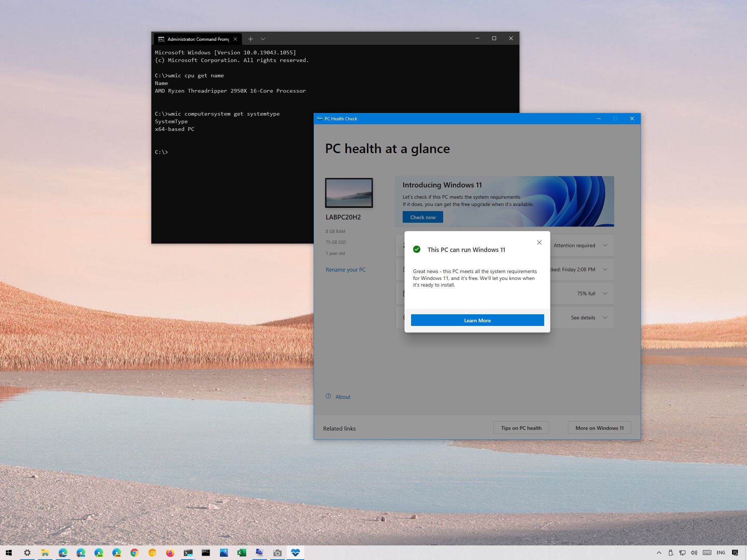The height and width of the screenshot is (560, 747).
Task: Expand the Attention required section
Action: [605, 245]
